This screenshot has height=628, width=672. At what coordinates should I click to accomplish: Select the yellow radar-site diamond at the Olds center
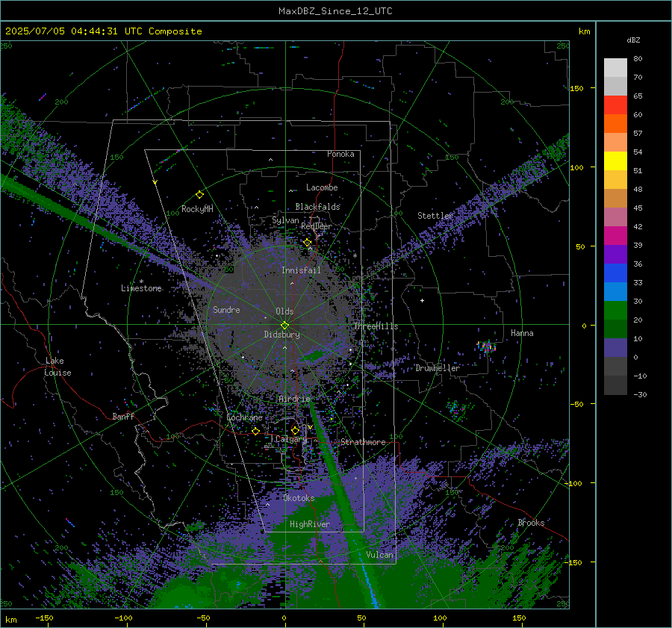coord(284,325)
